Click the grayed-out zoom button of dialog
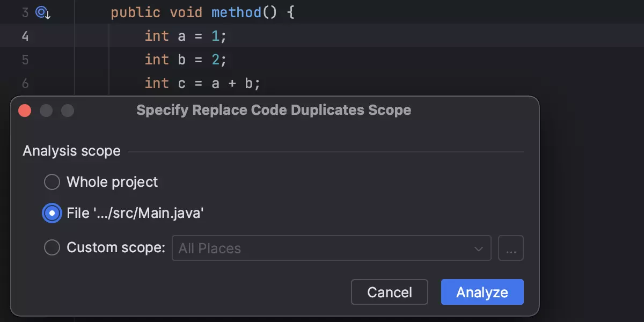Viewport: 644px width, 322px height. (67, 111)
